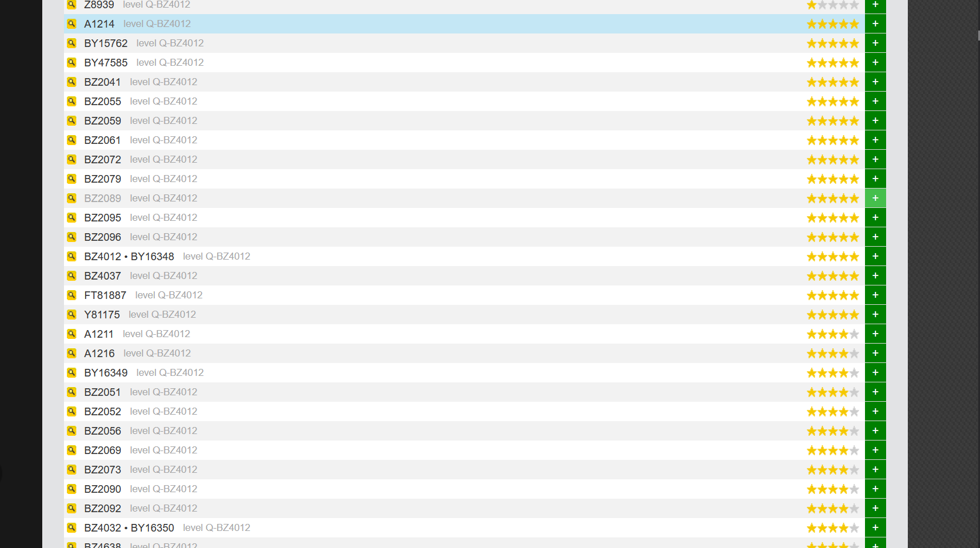Image resolution: width=980 pixels, height=548 pixels.
Task: Click level Q-BZ4012 text beside BZ2052
Action: pyautogui.click(x=164, y=412)
